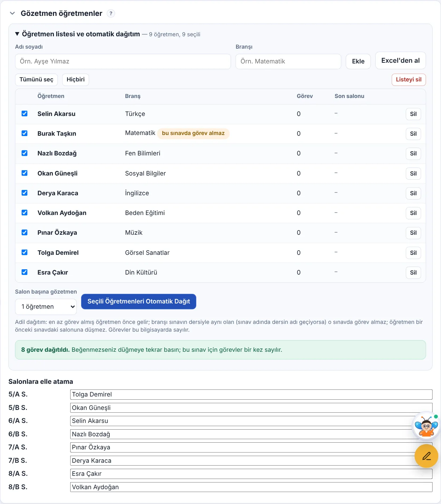The height and width of the screenshot is (504, 441).
Task: Click the Tümünü seç button
Action: point(36,80)
